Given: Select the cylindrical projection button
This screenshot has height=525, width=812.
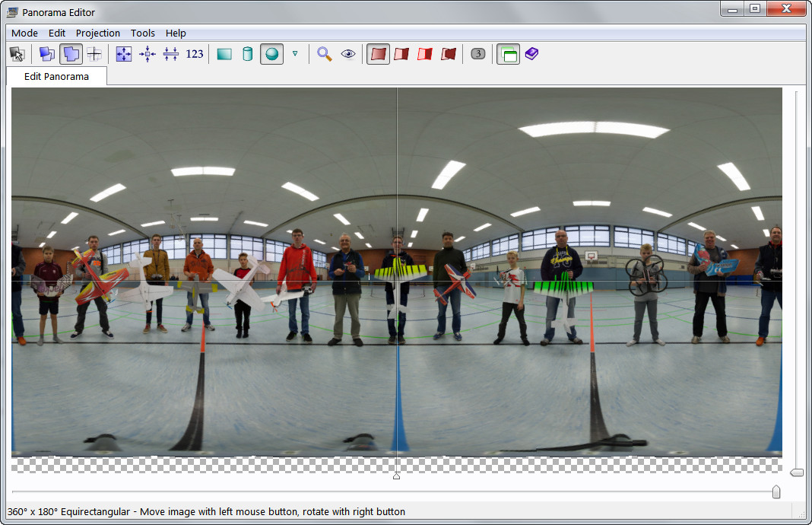Looking at the screenshot, I should tap(247, 54).
